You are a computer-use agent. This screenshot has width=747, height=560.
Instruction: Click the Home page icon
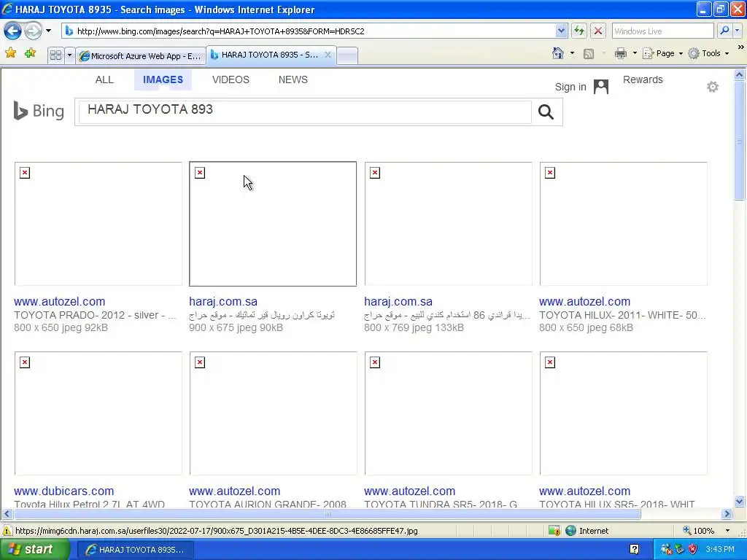[558, 52]
